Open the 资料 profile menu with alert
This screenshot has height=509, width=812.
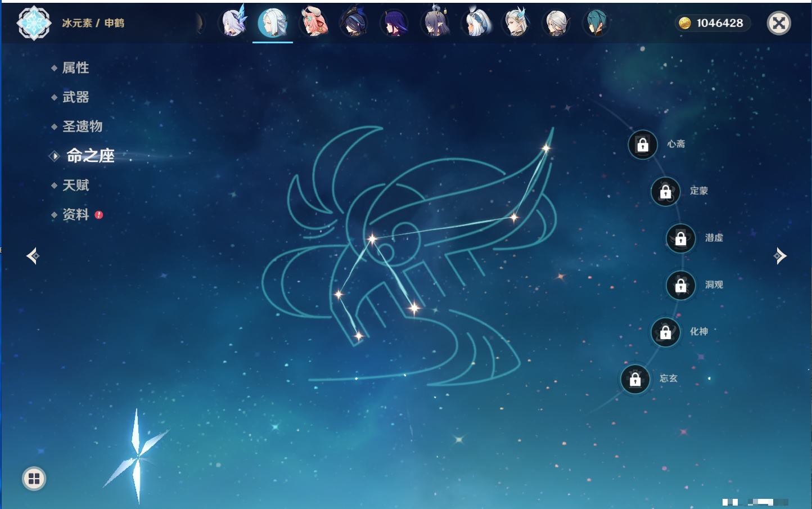75,214
